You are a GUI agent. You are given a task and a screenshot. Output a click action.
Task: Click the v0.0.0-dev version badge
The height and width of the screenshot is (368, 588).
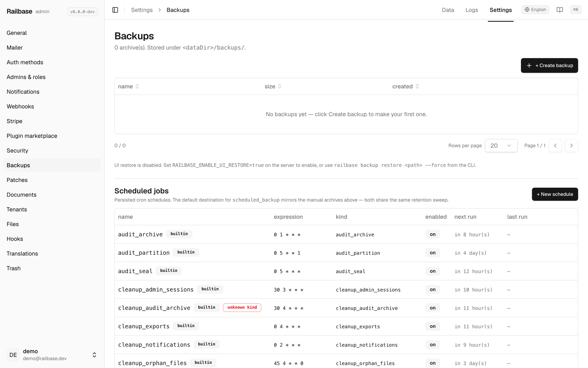tap(82, 12)
